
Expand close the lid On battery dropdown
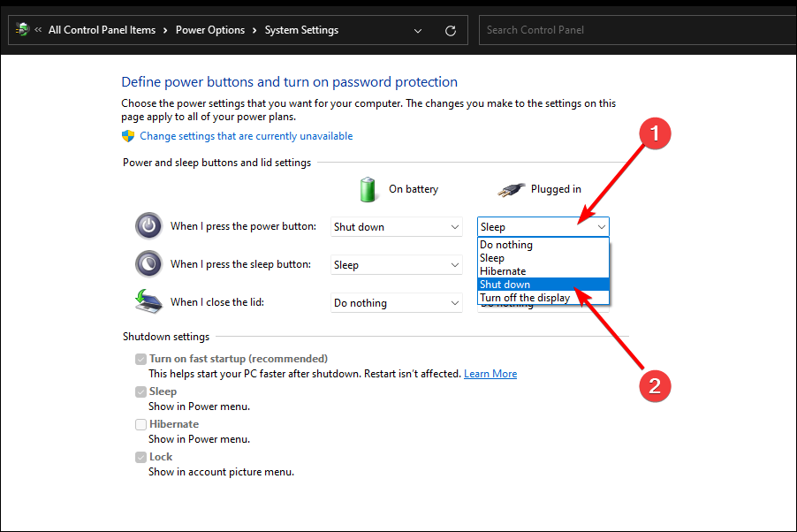(x=397, y=303)
